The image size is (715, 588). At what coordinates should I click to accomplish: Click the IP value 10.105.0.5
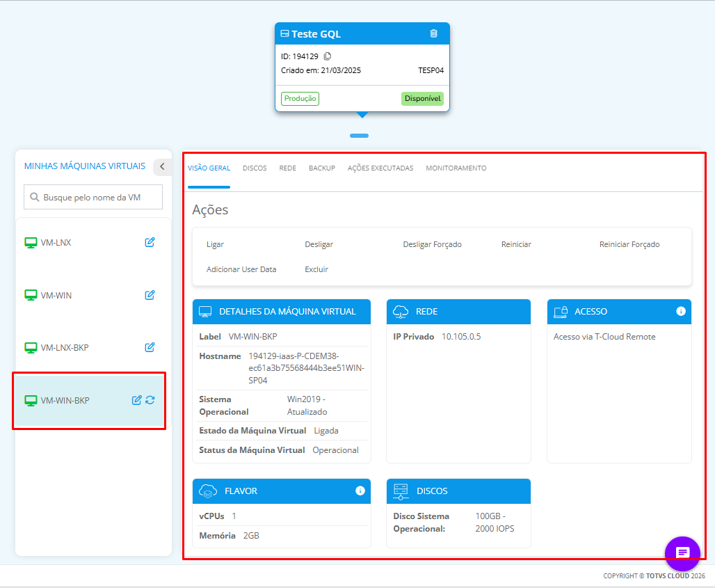461,337
